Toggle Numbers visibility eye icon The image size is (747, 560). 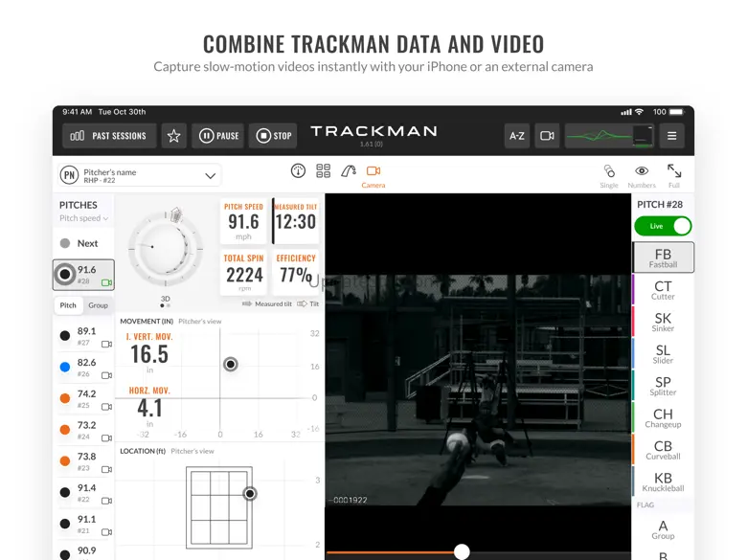pos(642,176)
